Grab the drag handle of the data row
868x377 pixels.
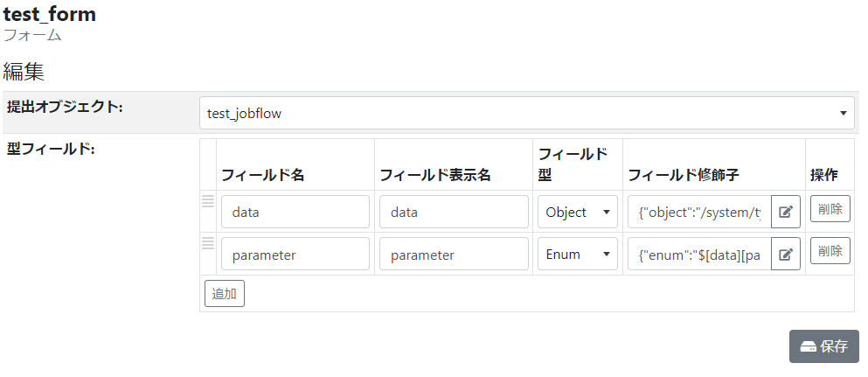(x=208, y=201)
